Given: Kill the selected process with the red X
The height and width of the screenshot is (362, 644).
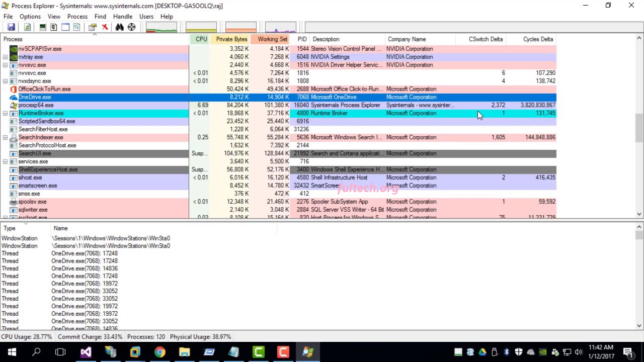Looking at the screenshot, I should pos(105,27).
